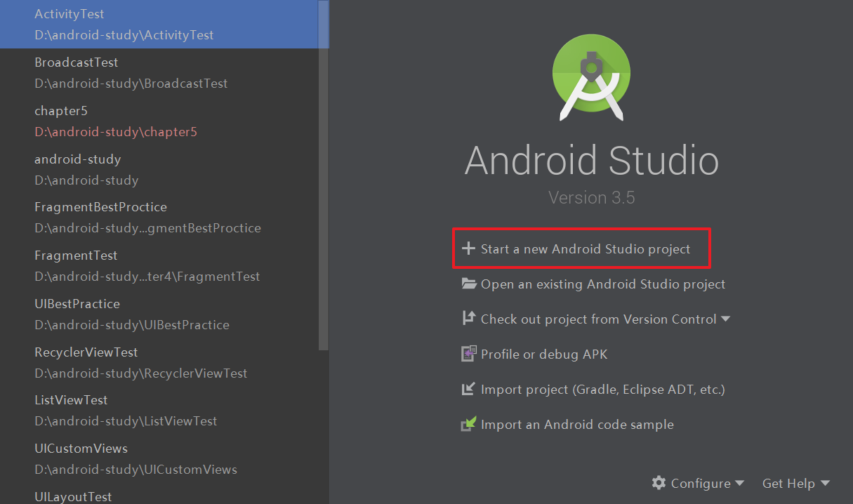Viewport: 853px width, 504px height.
Task: Open recent project FragmentTest
Action: tap(159, 265)
